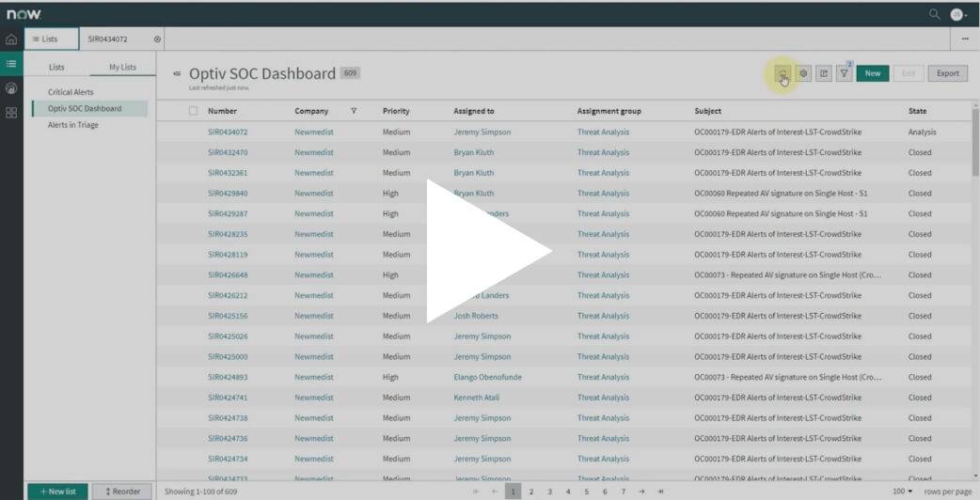
Task: Sort by the Assigned to column header
Action: click(474, 111)
